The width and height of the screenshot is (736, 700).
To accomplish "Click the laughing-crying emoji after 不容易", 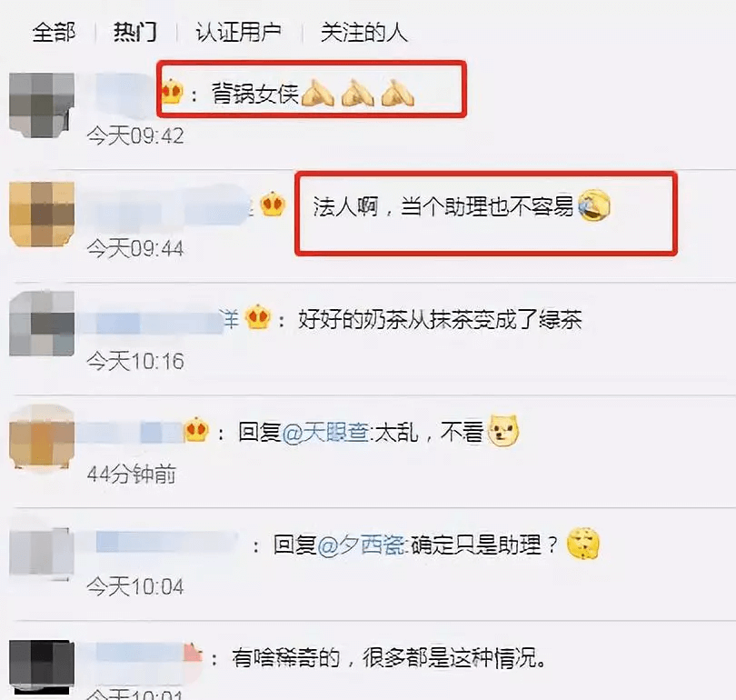I will point(594,206).
